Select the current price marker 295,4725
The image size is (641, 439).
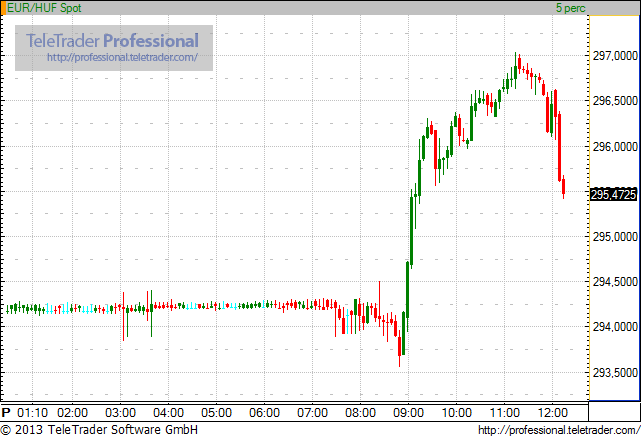pyautogui.click(x=614, y=194)
